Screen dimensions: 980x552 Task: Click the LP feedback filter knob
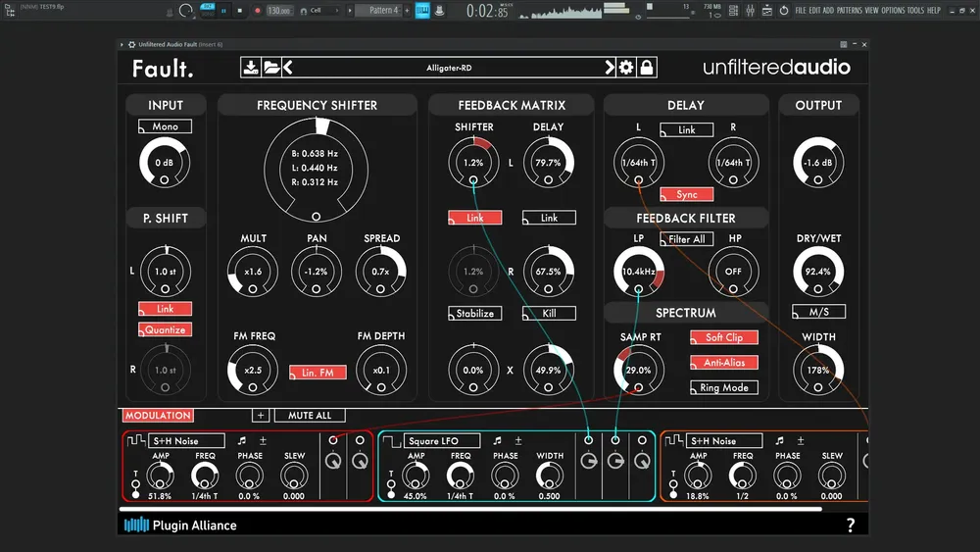click(x=638, y=272)
